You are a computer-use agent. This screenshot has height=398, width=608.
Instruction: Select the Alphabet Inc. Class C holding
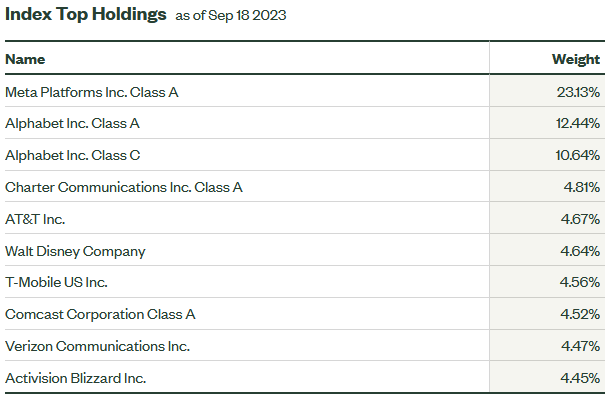73,155
